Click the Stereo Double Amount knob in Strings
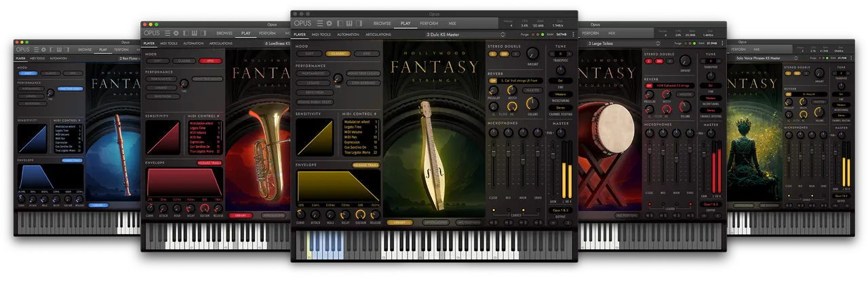The width and height of the screenshot is (868, 285). 532,54
